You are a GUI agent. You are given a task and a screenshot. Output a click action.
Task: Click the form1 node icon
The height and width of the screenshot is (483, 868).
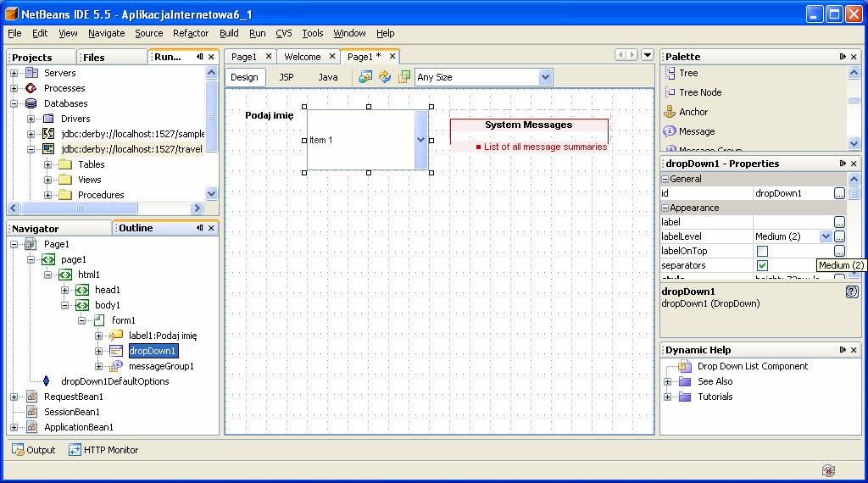(99, 320)
